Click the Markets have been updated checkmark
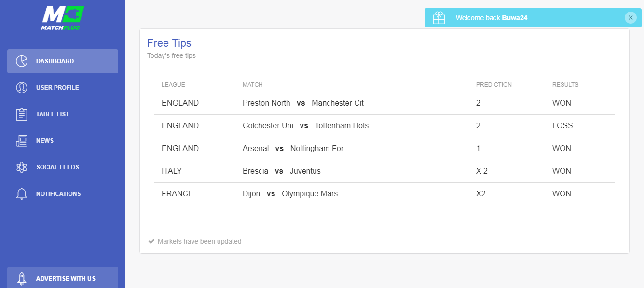Screen dimensions: 644x288 point(151,241)
